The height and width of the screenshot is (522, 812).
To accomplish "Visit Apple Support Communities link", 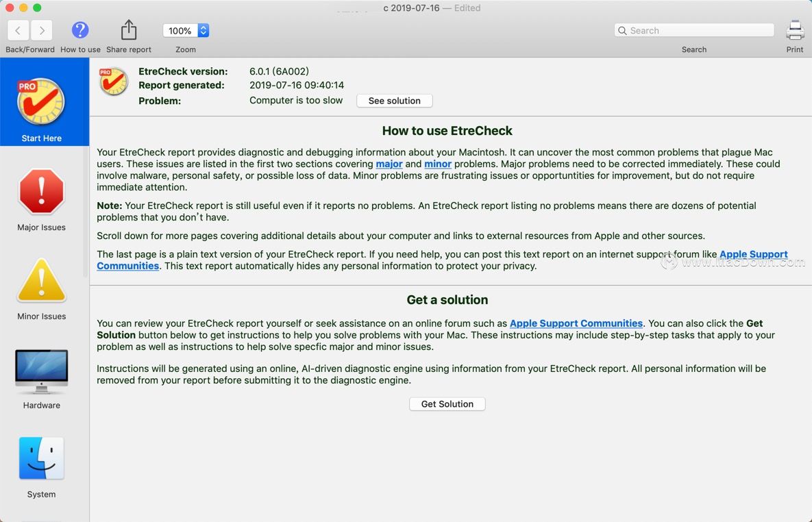I will pos(576,323).
